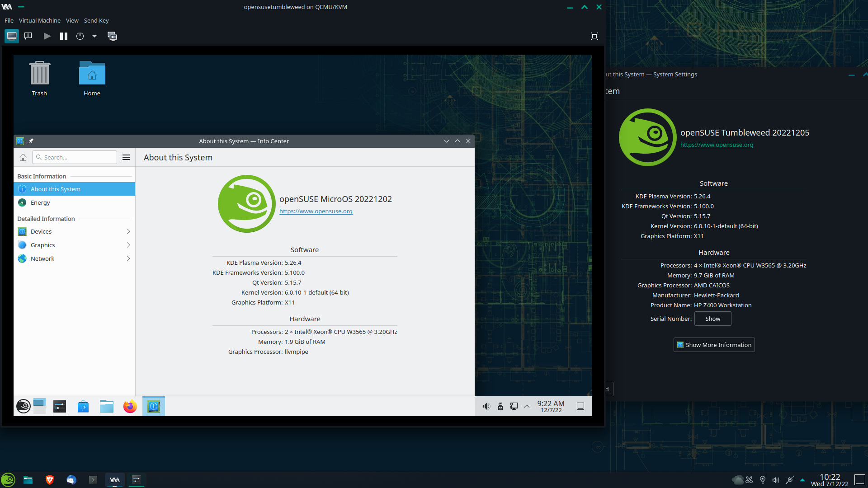Open the Info Center hamburger menu
The height and width of the screenshot is (488, 868).
[126, 157]
